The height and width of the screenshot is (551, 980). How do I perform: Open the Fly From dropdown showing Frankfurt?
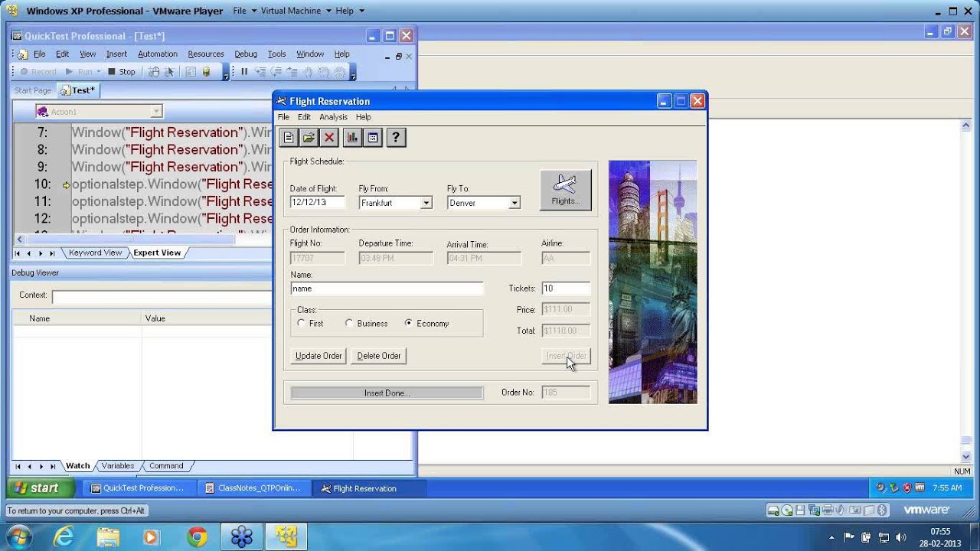pos(426,203)
